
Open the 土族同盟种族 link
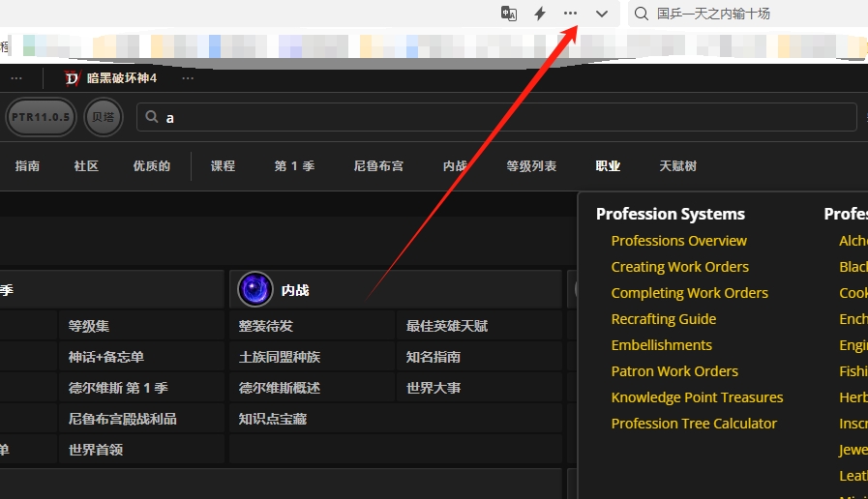click(280, 357)
